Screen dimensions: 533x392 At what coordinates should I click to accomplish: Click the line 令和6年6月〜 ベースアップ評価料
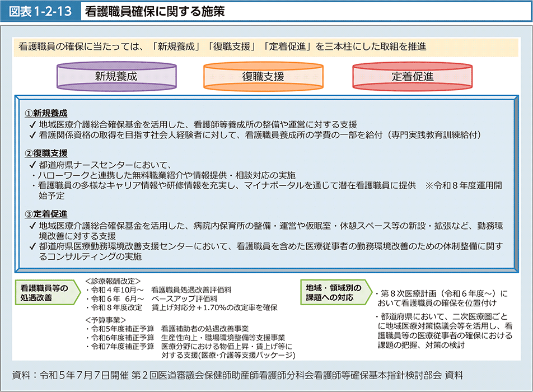point(151,298)
